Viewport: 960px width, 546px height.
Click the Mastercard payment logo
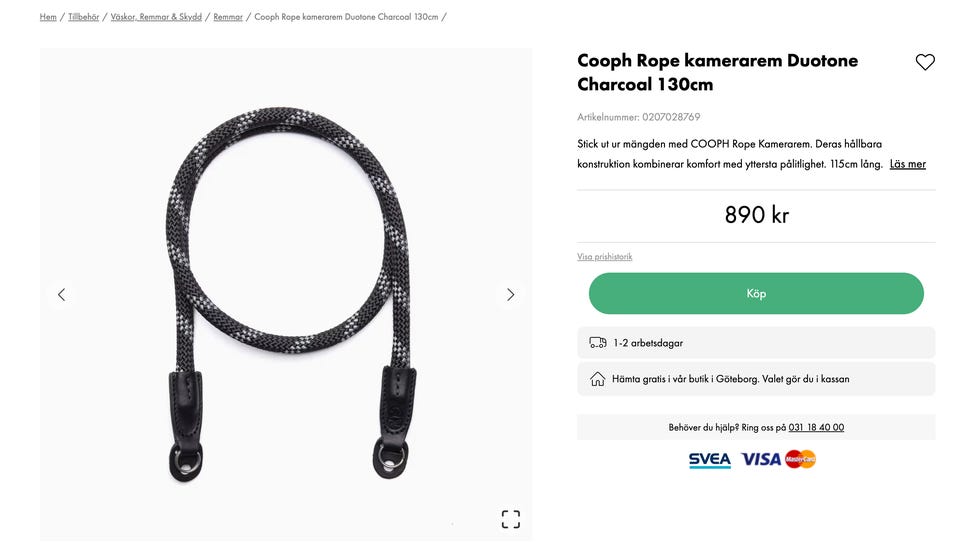click(x=800, y=460)
